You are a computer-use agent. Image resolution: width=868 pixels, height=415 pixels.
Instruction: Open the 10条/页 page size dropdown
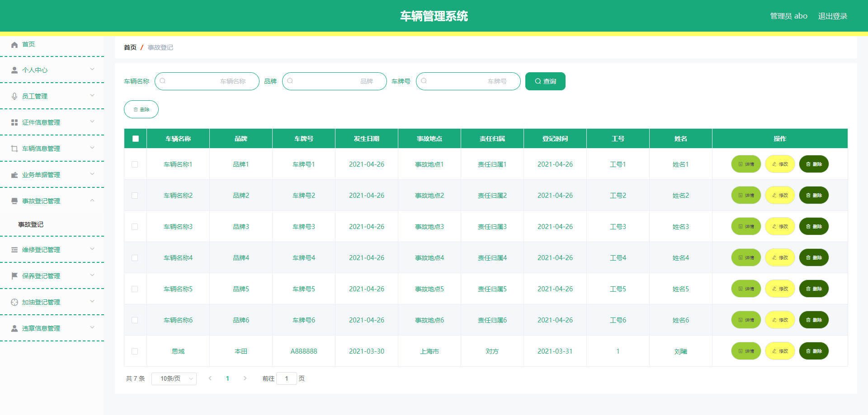tap(174, 379)
